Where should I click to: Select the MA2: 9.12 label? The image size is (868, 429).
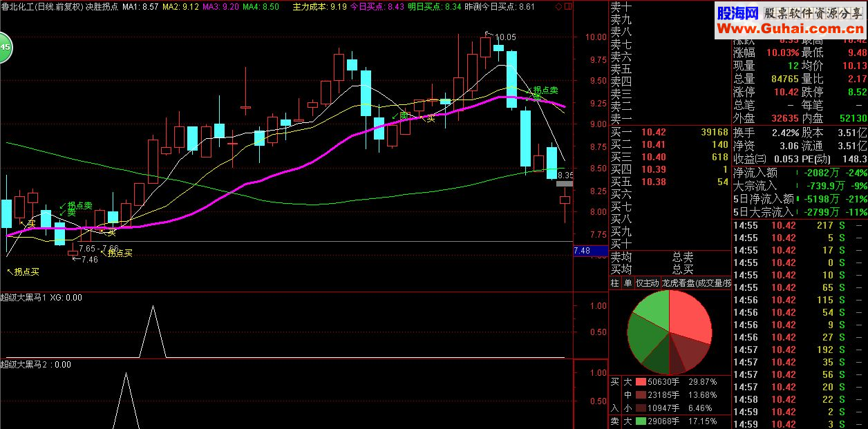pyautogui.click(x=181, y=6)
